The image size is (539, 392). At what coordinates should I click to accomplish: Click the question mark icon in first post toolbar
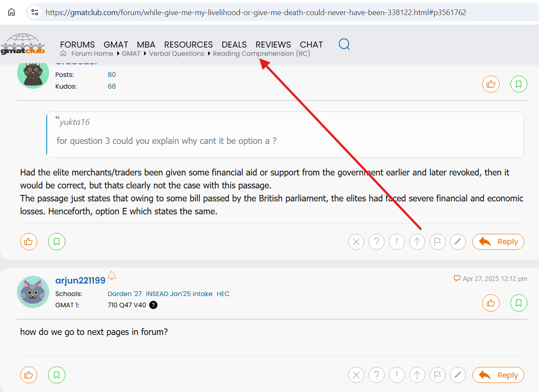point(377,242)
